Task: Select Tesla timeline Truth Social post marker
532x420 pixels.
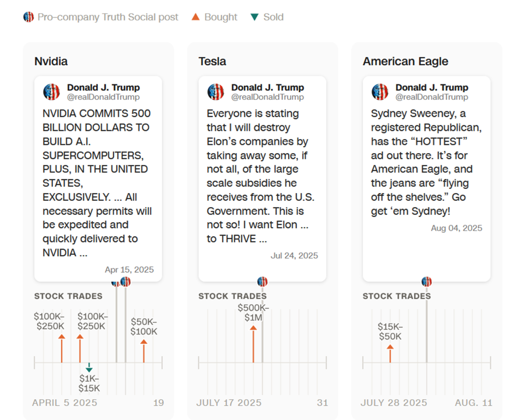Action: (262, 282)
